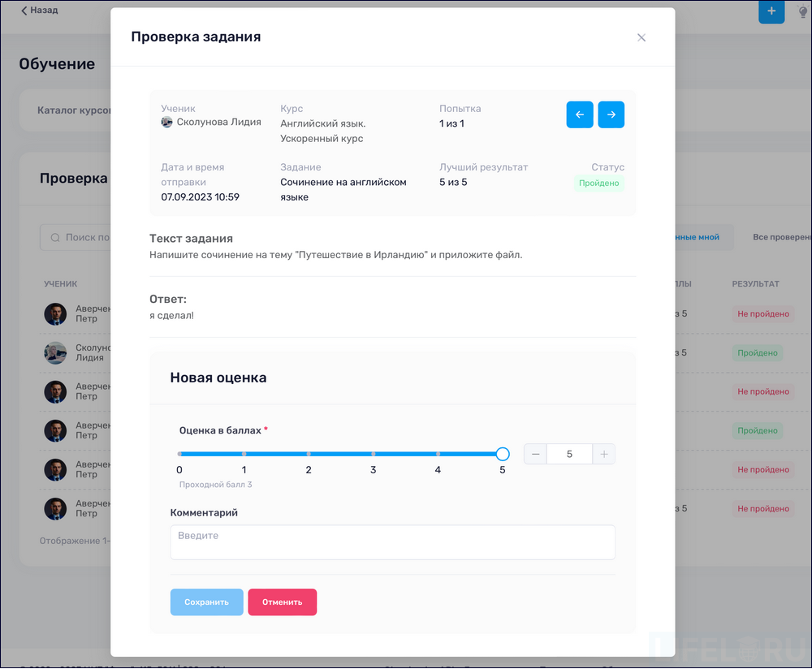This screenshot has height=669, width=812.
Task: Click the blue plus icon in the top bar
Action: (771, 12)
